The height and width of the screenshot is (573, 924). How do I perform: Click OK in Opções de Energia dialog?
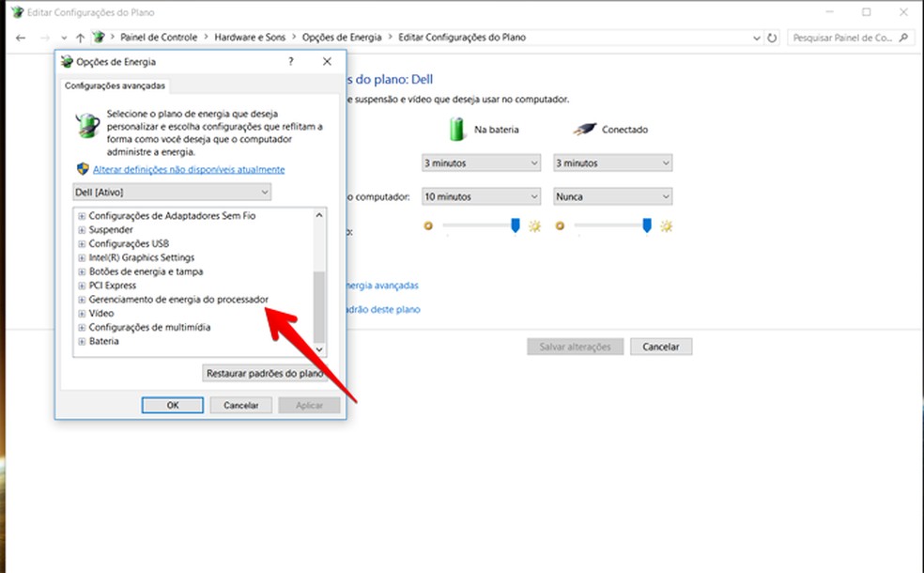tap(173, 405)
